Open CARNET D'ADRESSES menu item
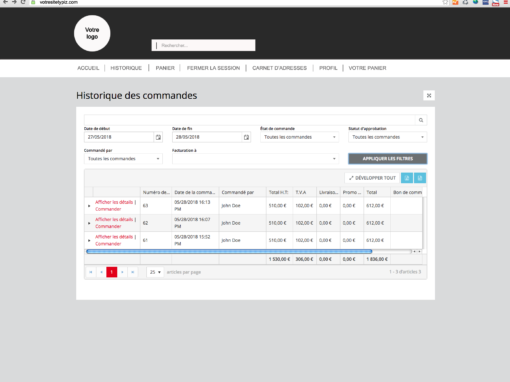This screenshot has height=382, width=510. coord(279,68)
